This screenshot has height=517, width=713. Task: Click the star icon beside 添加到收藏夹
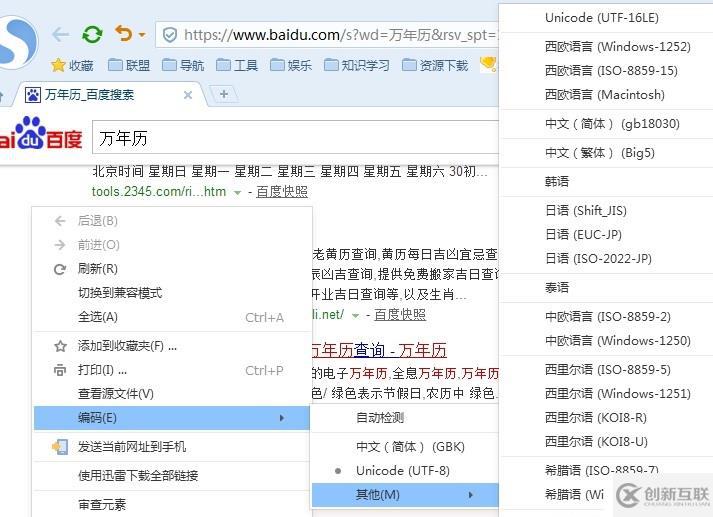click(60, 346)
